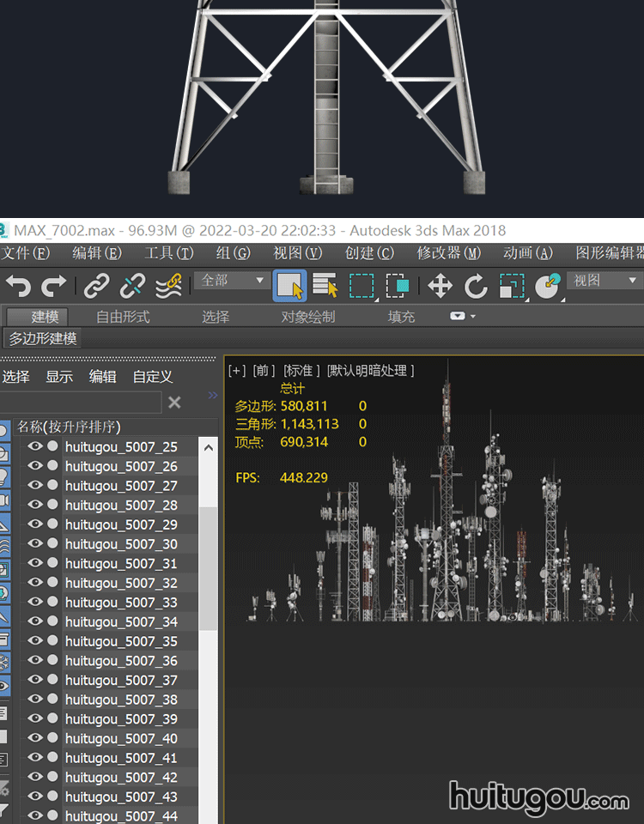Click the scene explorer scrollbar up arrow
This screenshot has width=644, height=824.
[208, 447]
